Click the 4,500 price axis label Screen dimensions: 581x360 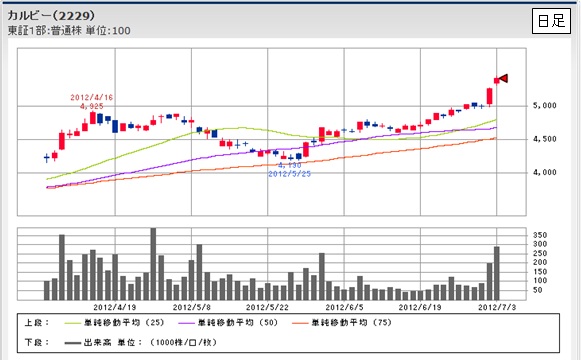coord(545,139)
